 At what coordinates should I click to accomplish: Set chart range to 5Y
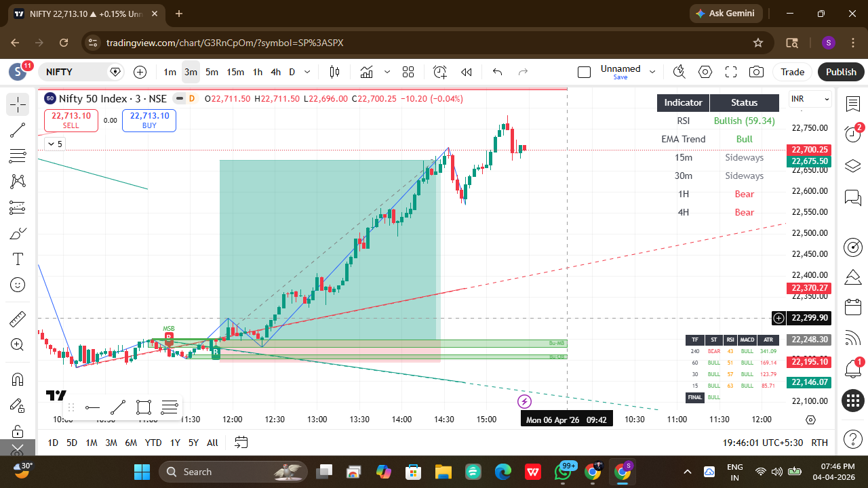[x=193, y=443]
